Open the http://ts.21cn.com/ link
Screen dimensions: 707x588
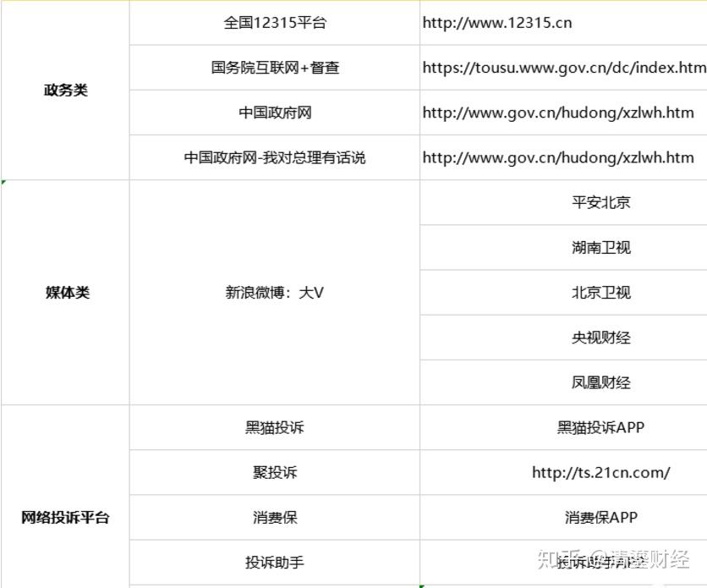601,472
